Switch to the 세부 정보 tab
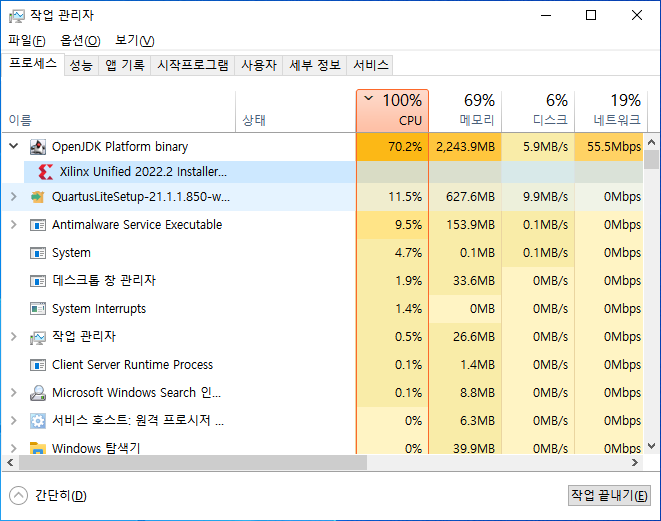Viewport: 661px width, 521px height. pyautogui.click(x=314, y=65)
